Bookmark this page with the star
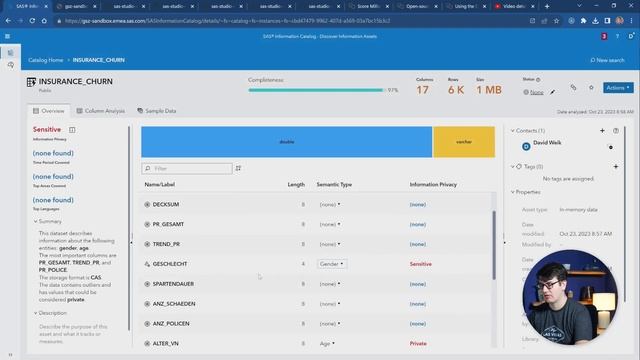The width and height of the screenshot is (640, 360). [x=556, y=21]
